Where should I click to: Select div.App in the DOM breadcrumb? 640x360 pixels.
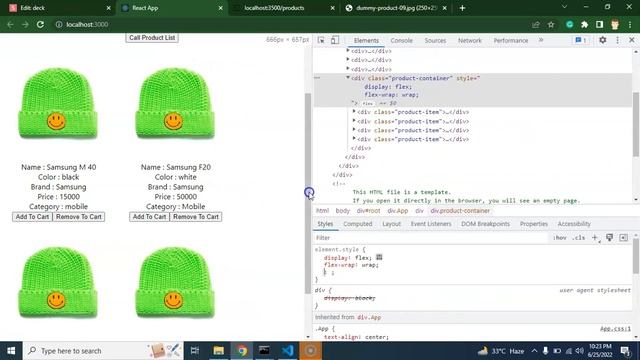click(x=398, y=211)
